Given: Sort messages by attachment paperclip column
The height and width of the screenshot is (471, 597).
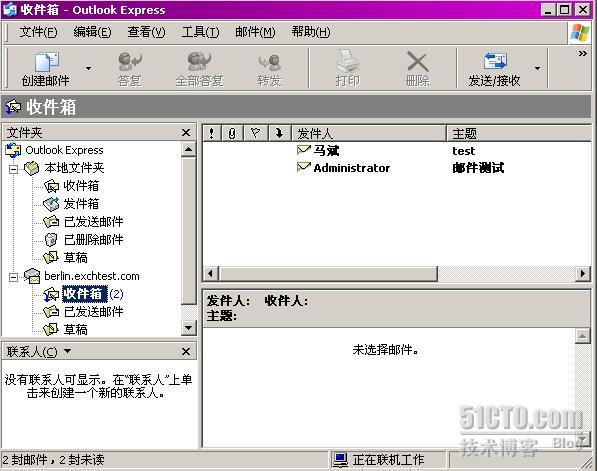Looking at the screenshot, I should coord(232,133).
